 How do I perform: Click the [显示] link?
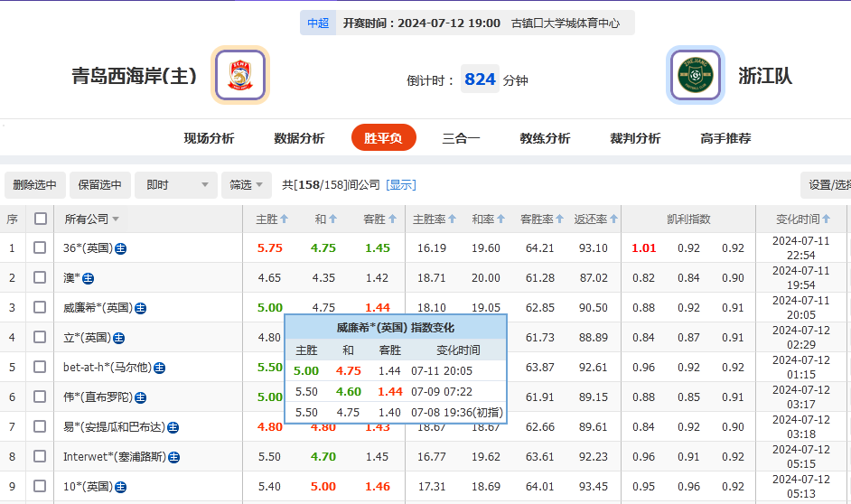click(x=401, y=185)
